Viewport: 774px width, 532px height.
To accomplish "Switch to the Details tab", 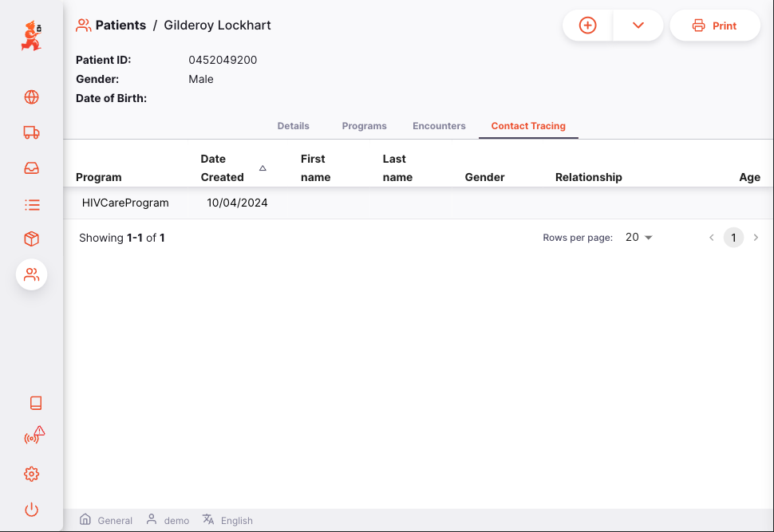I will pos(293,126).
